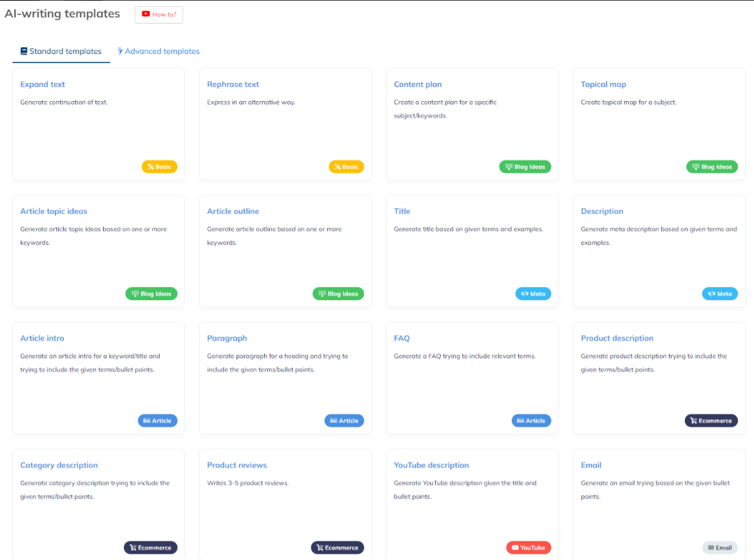Open the 'How to?' YouTube tutorial button
The height and width of the screenshot is (560, 754).
tap(158, 15)
